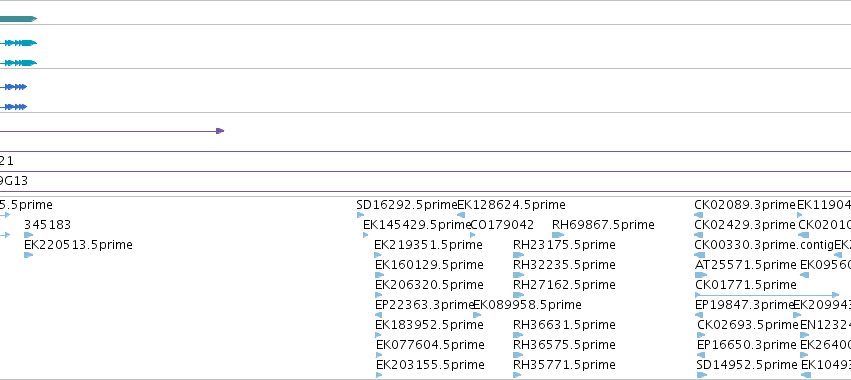Select the CK02089.3prime feature label
The image size is (851, 380).
coord(745,205)
